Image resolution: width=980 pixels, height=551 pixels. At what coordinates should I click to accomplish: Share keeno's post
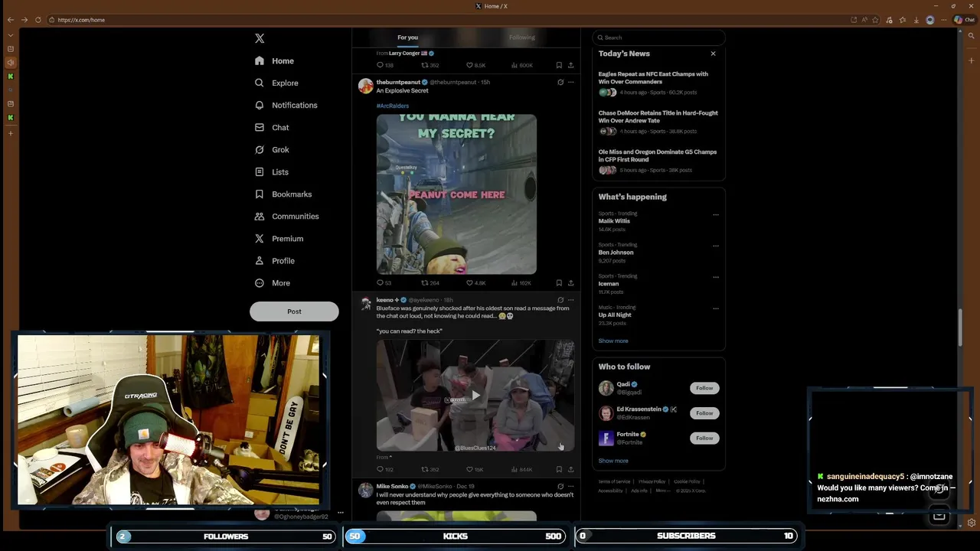tap(570, 469)
